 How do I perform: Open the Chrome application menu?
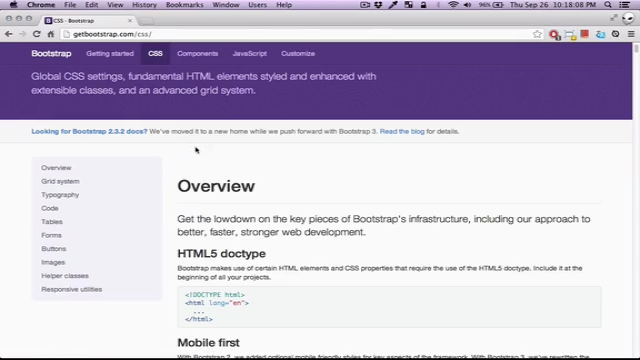point(41,5)
